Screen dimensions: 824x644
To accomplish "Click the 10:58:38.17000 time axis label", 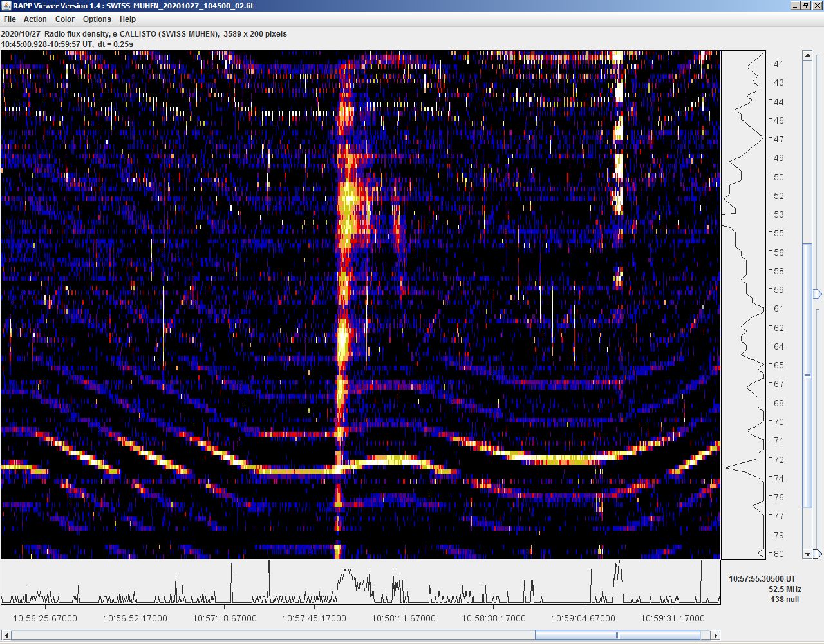I will (x=494, y=618).
